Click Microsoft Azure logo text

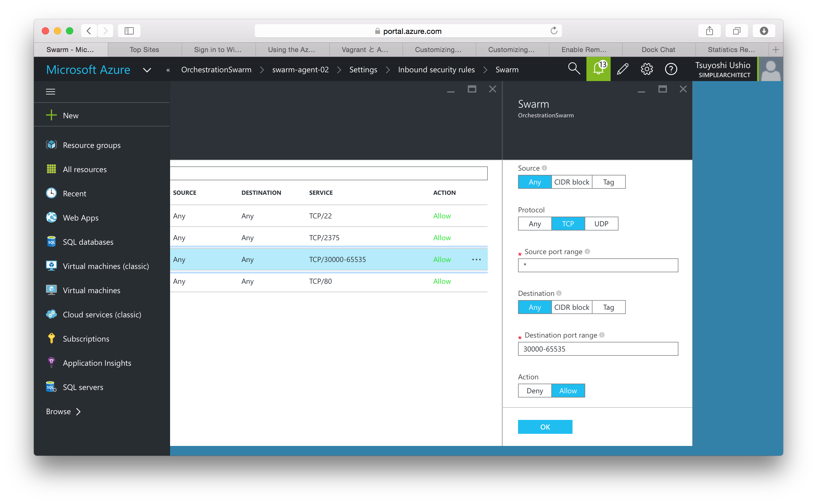click(88, 70)
